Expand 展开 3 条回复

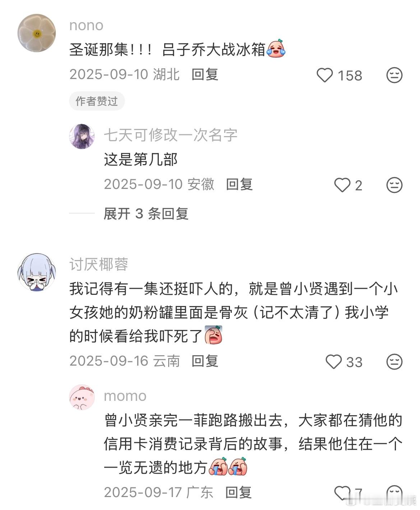146,214
